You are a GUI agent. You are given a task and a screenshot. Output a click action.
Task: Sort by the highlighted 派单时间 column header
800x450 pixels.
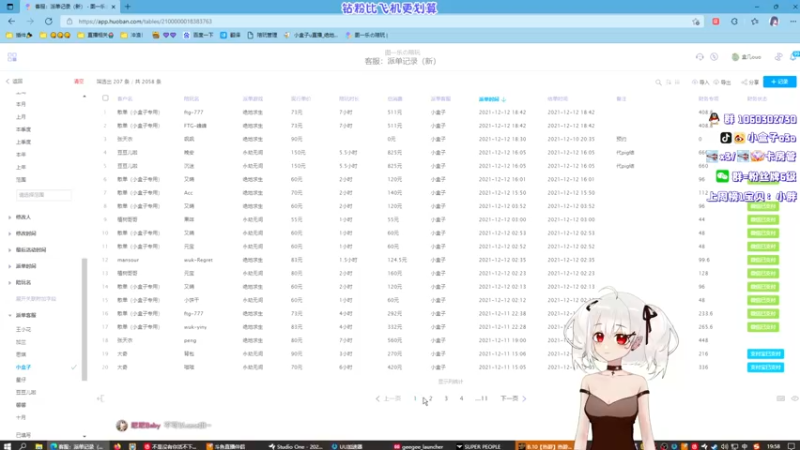coord(492,99)
